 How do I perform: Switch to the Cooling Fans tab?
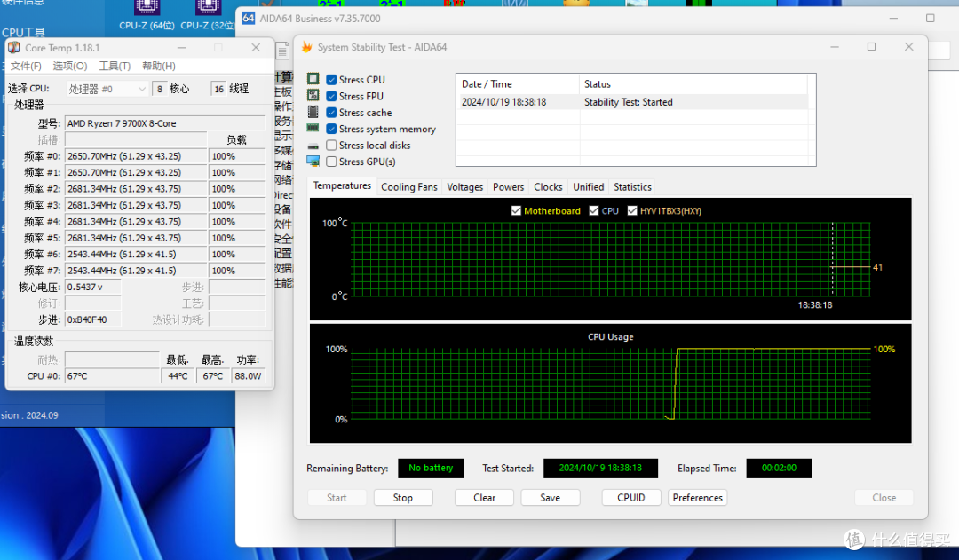(409, 187)
